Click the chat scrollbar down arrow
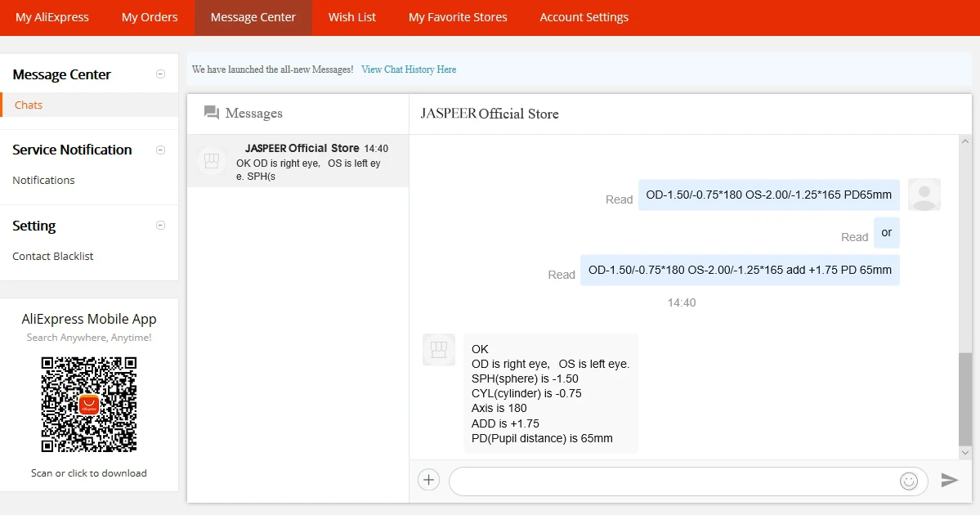The width and height of the screenshot is (980, 515). click(965, 453)
